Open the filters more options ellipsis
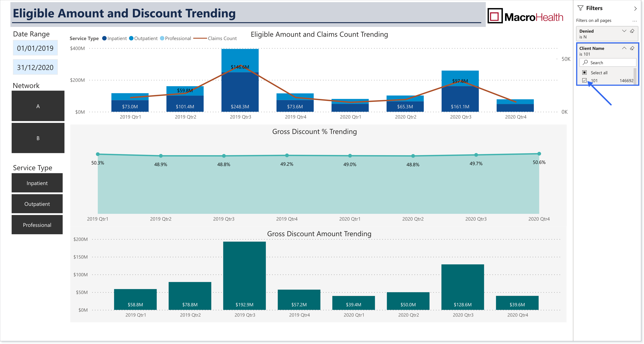Screen dimensions: 644x344 [634, 21]
